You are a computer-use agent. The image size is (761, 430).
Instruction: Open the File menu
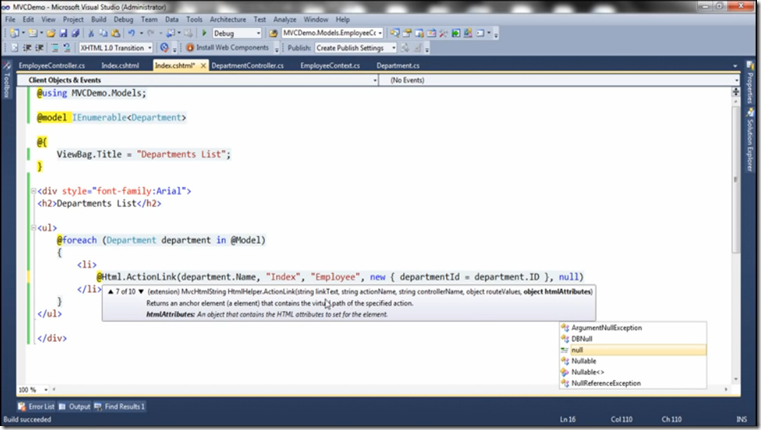coord(10,19)
